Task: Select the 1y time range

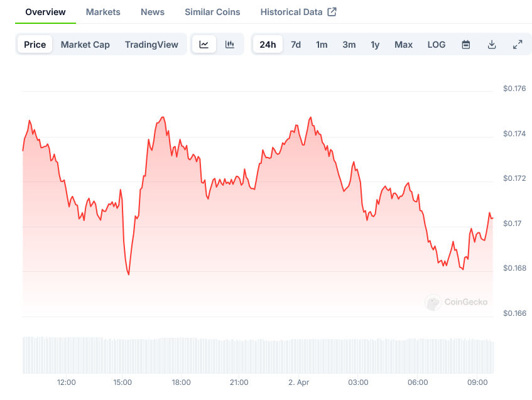Action: pos(375,45)
